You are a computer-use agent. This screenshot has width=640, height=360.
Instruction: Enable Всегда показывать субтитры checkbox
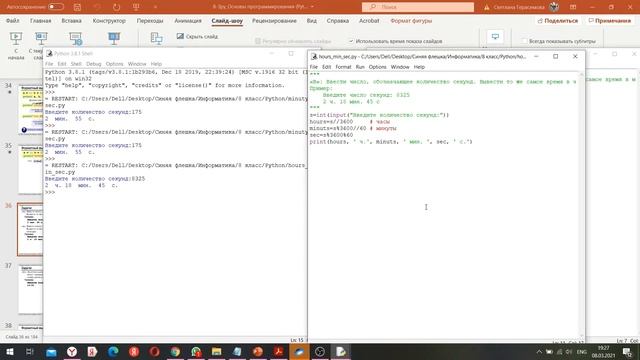click(524, 41)
